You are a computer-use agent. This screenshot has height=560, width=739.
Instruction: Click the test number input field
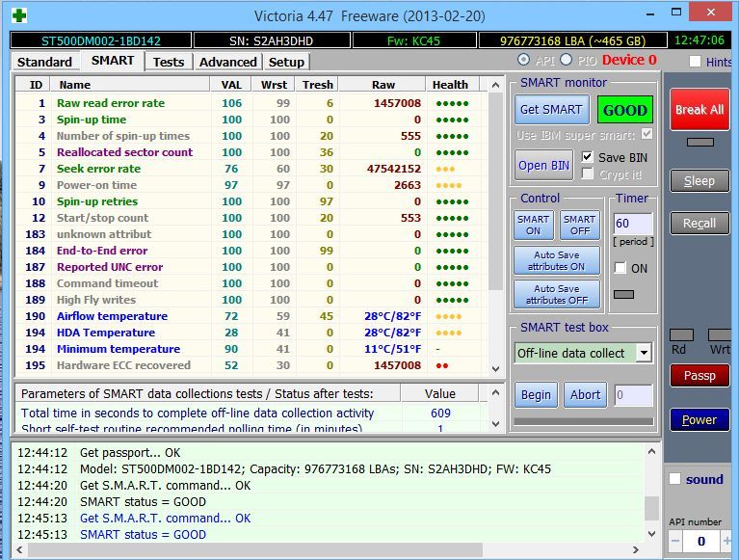(x=633, y=394)
